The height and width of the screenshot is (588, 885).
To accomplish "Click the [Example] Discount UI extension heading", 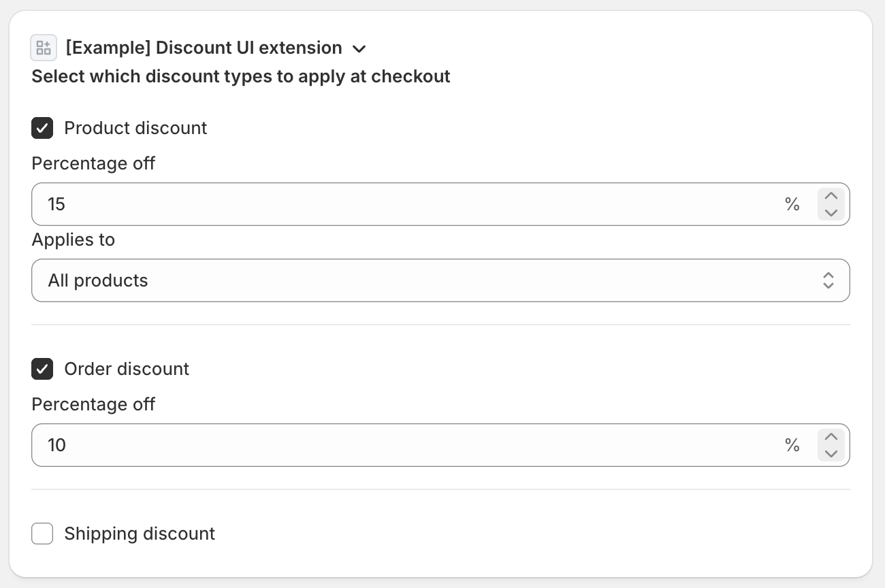I will tap(204, 48).
